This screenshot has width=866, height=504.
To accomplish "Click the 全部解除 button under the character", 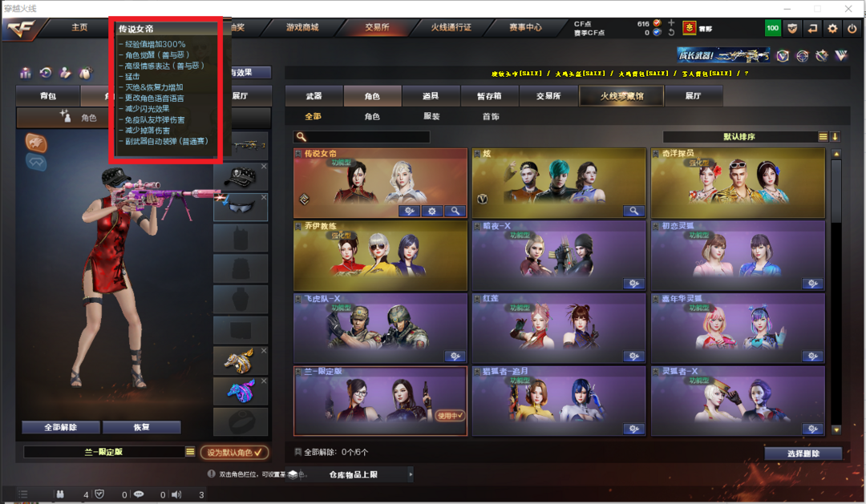I will [x=61, y=427].
